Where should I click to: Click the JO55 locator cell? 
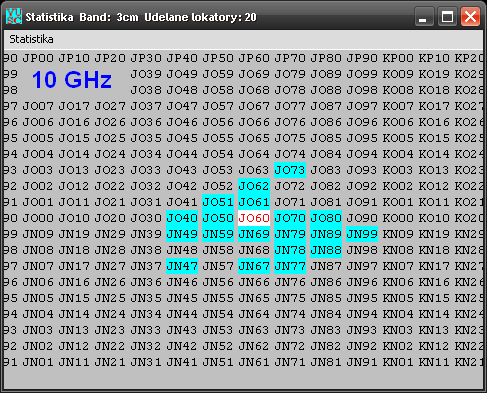218,138
